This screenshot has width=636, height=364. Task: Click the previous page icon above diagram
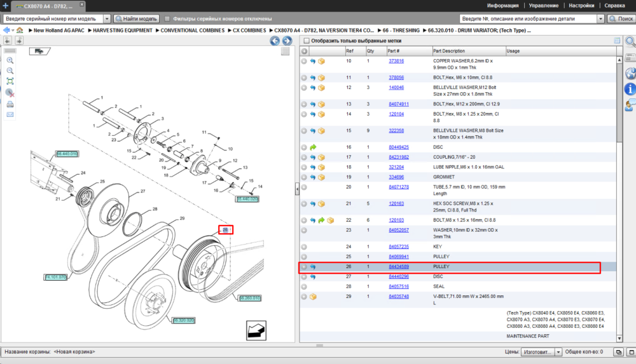coord(8,40)
